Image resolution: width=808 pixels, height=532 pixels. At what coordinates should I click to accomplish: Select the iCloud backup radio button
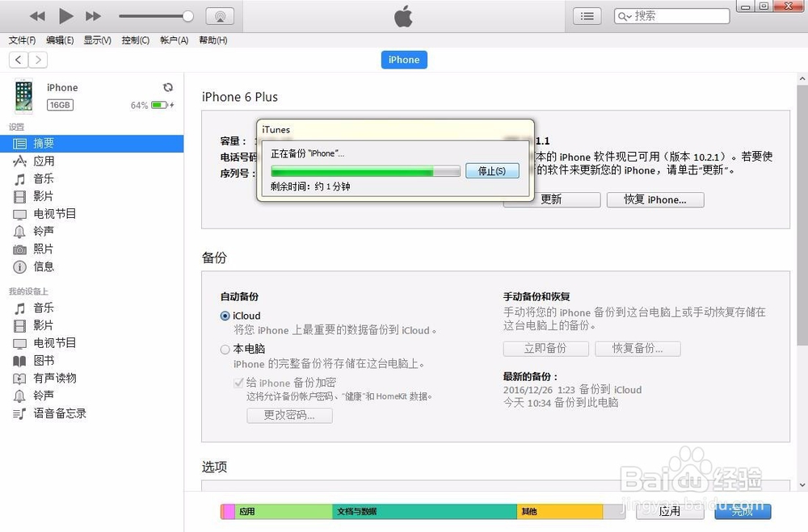pyautogui.click(x=225, y=316)
